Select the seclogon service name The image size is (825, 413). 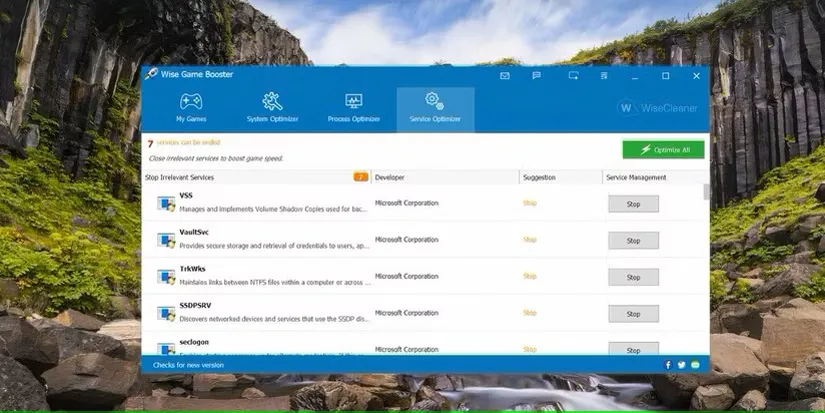click(x=194, y=342)
